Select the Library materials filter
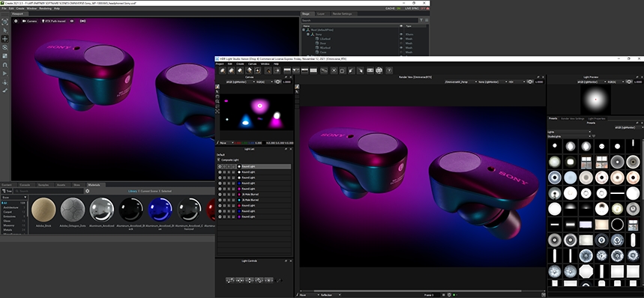 [x=133, y=191]
